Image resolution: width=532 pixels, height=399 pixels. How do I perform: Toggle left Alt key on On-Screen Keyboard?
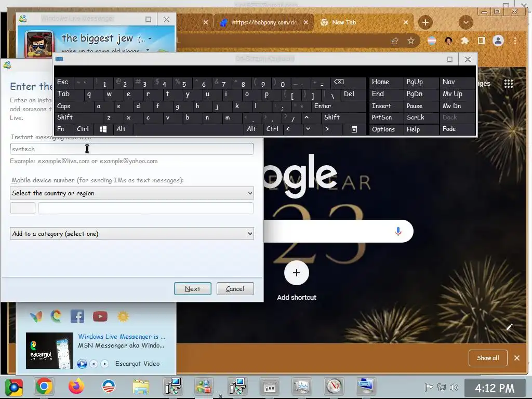(123, 129)
